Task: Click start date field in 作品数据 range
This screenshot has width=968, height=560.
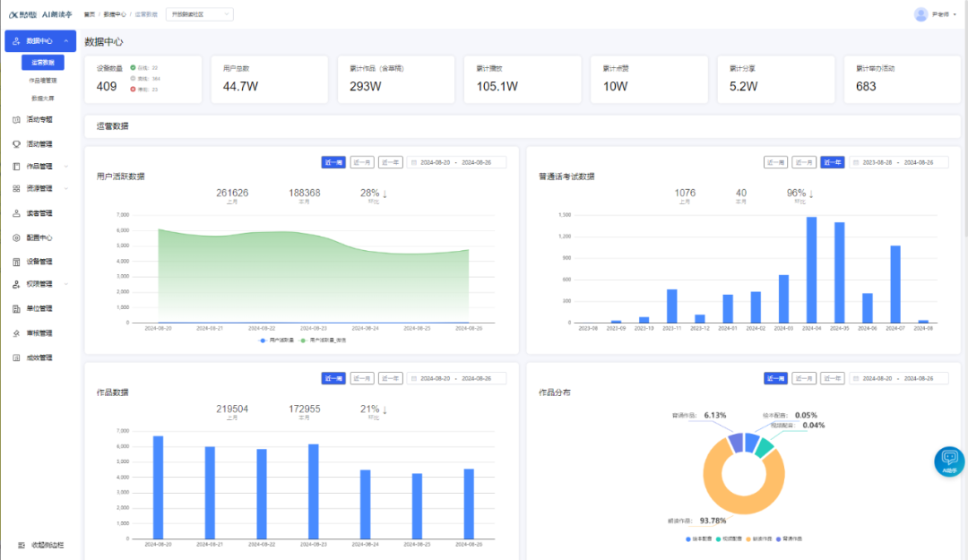Action: click(436, 378)
